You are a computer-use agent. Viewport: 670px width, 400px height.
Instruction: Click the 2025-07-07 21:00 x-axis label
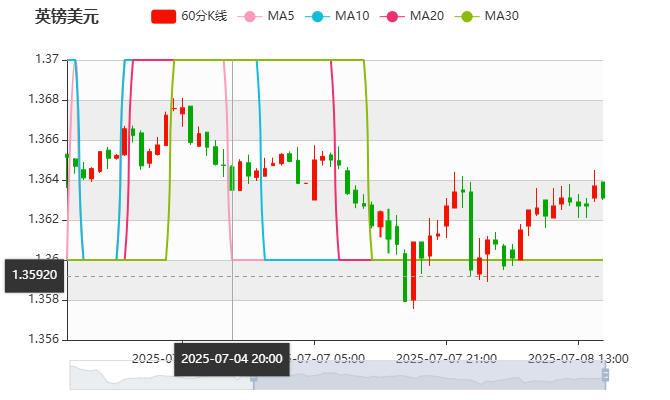446,359
